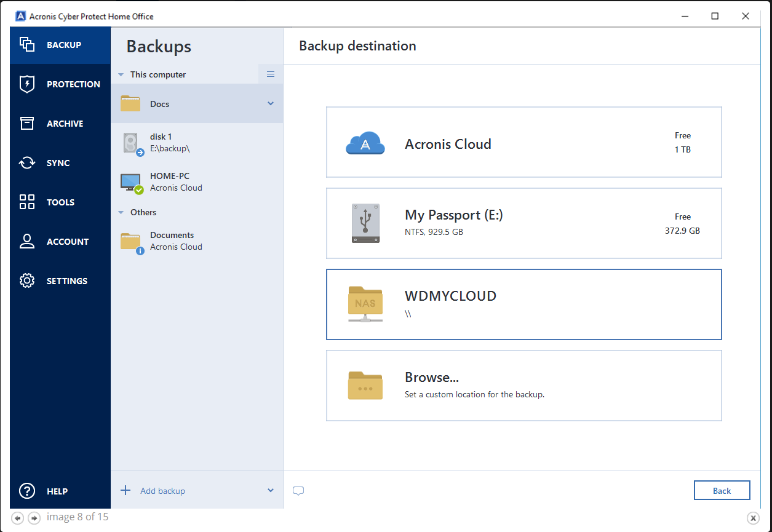Image resolution: width=772 pixels, height=532 pixels.
Task: Switch to the Backup tab
Action: pyautogui.click(x=60, y=45)
